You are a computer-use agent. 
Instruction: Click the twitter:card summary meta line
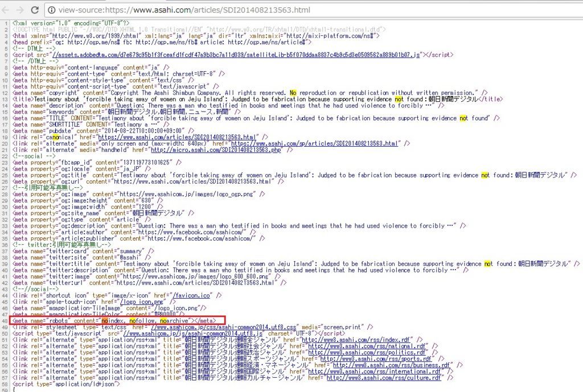[x=83, y=251]
